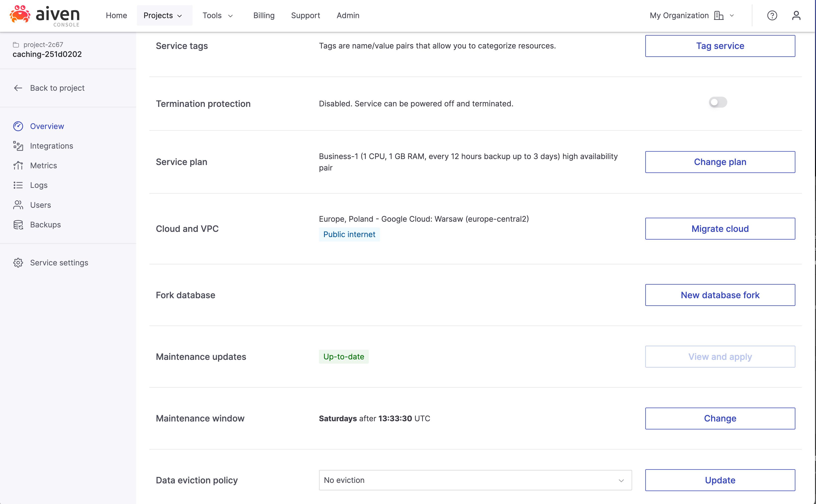Click the Business-1 service plan description
This screenshot has width=816, height=504.
pos(468,162)
